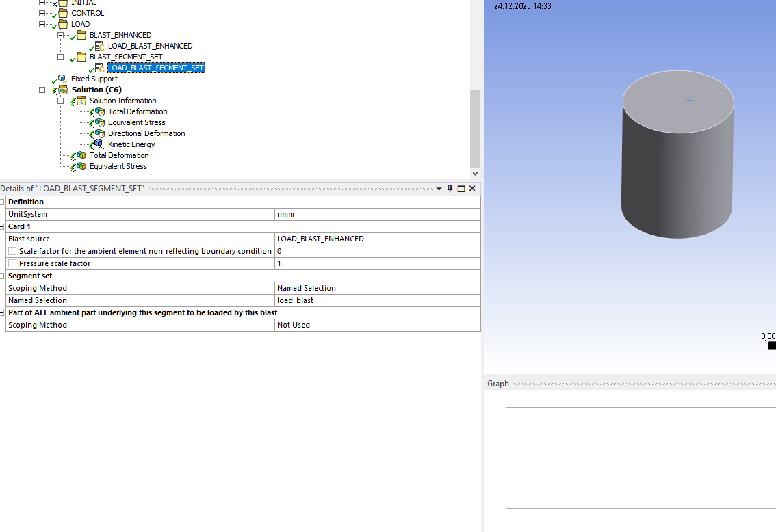This screenshot has height=532, width=776.
Task: Select the Kinetic Energy probe icon
Action: coord(99,144)
